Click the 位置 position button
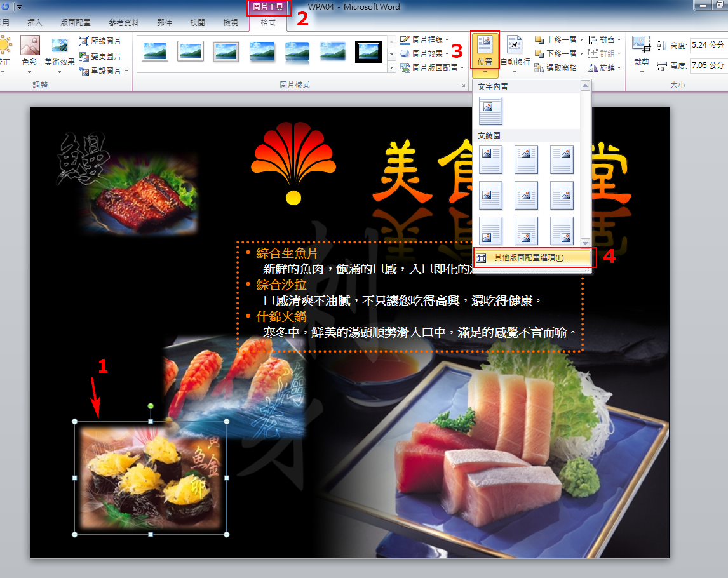The width and height of the screenshot is (728, 578). [485, 54]
